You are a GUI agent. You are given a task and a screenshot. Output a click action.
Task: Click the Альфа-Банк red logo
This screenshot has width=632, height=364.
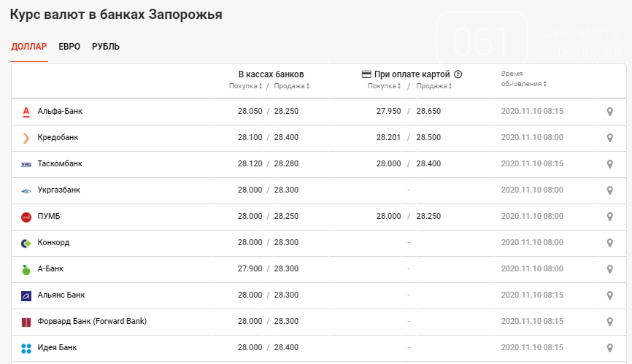pyautogui.click(x=26, y=112)
